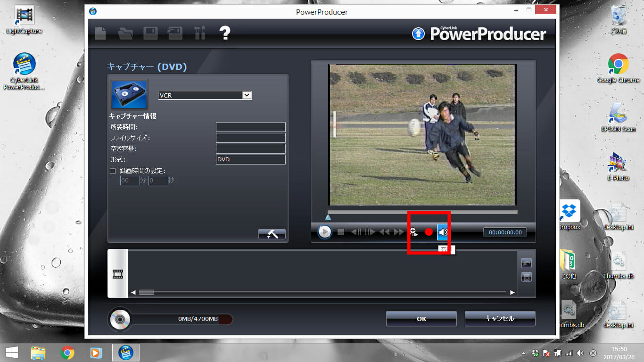Step forward one frame
The width and height of the screenshot is (644, 362).
(370, 232)
